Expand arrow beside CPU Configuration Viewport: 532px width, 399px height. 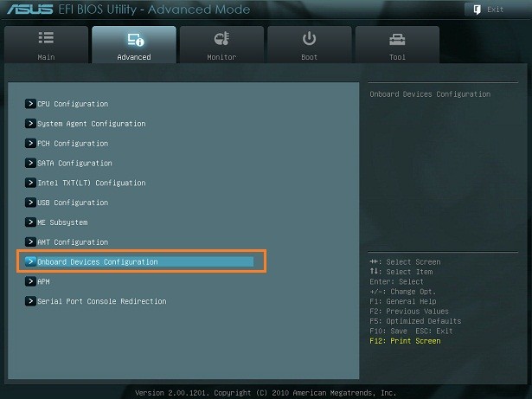click(x=30, y=104)
